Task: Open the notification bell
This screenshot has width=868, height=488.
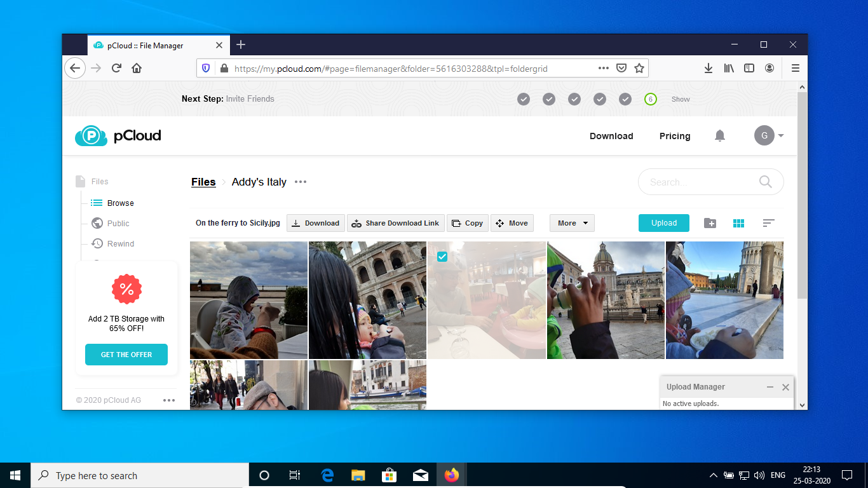Action: coord(719,135)
